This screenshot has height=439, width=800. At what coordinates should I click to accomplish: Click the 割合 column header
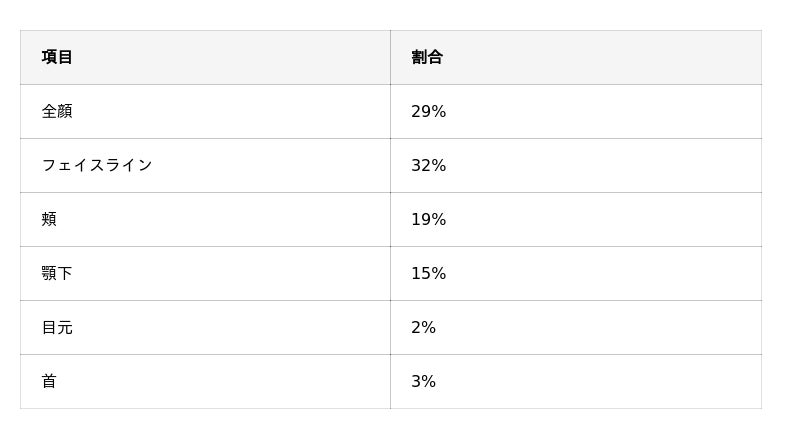pyautogui.click(x=427, y=57)
